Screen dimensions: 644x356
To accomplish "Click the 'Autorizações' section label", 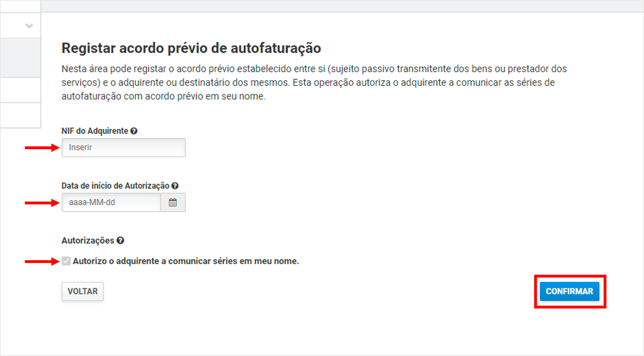I will pos(88,241).
